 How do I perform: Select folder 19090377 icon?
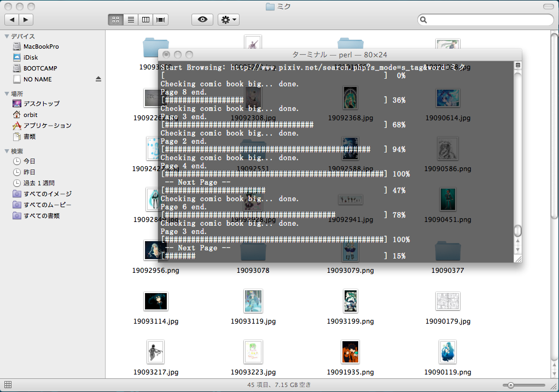[448, 251]
